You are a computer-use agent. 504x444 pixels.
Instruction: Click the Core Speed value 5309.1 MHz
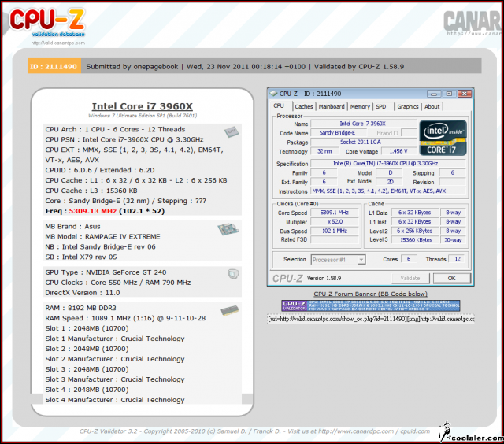tap(334, 213)
